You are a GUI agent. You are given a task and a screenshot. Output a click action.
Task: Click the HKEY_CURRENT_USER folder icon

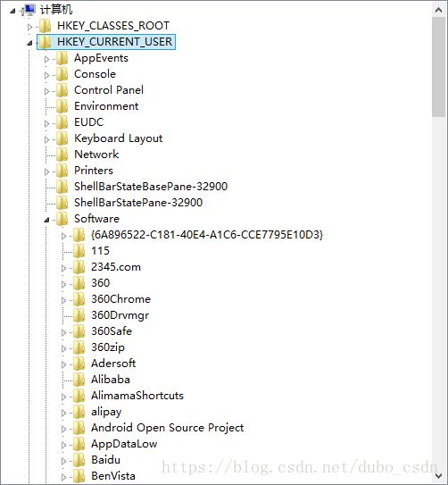(46, 42)
